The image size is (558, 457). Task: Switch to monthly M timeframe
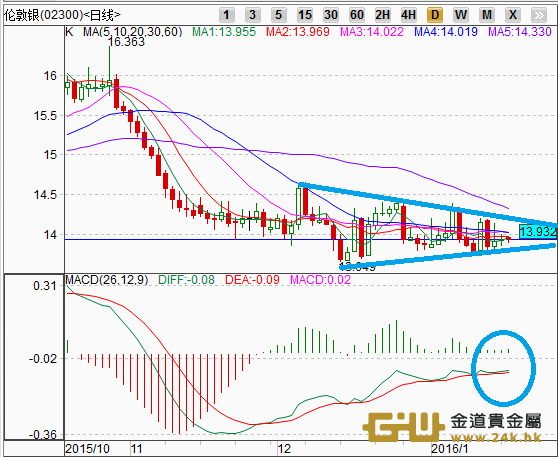(486, 15)
